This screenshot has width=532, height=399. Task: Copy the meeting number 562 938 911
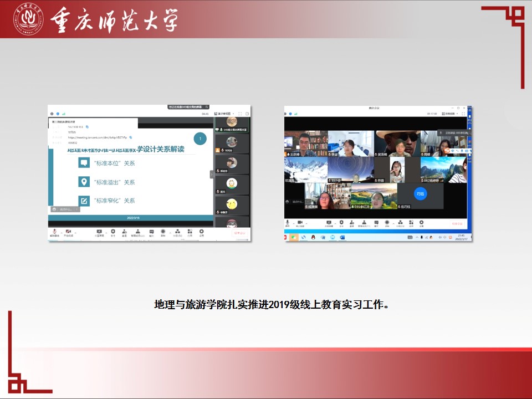point(87,127)
